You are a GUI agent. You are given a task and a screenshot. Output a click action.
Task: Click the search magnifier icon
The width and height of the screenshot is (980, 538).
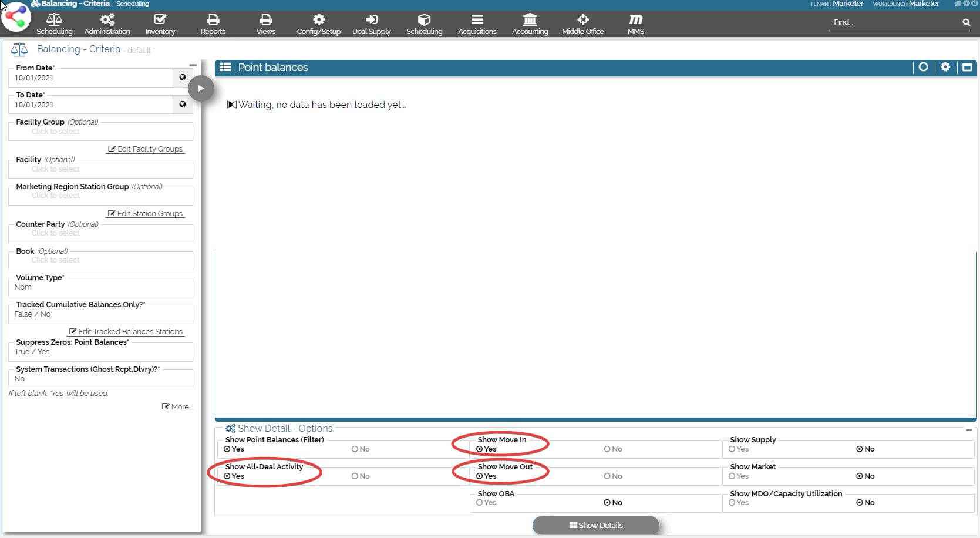click(x=966, y=22)
